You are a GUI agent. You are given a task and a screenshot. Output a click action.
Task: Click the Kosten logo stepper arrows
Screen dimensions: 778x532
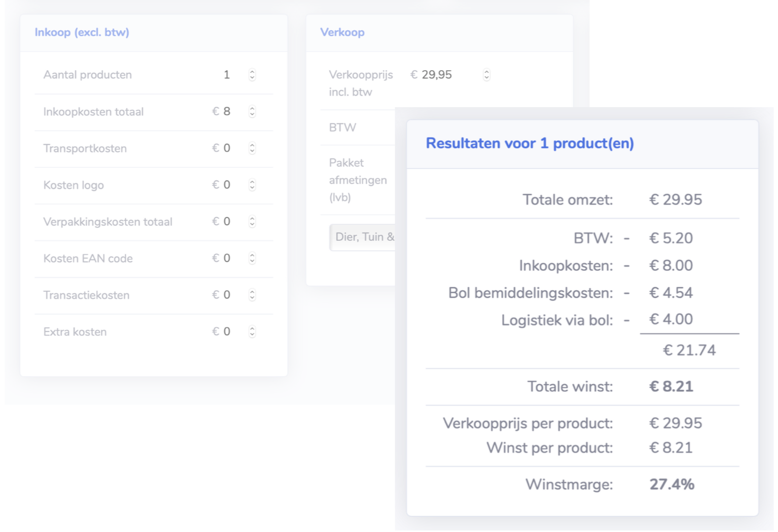click(x=252, y=185)
